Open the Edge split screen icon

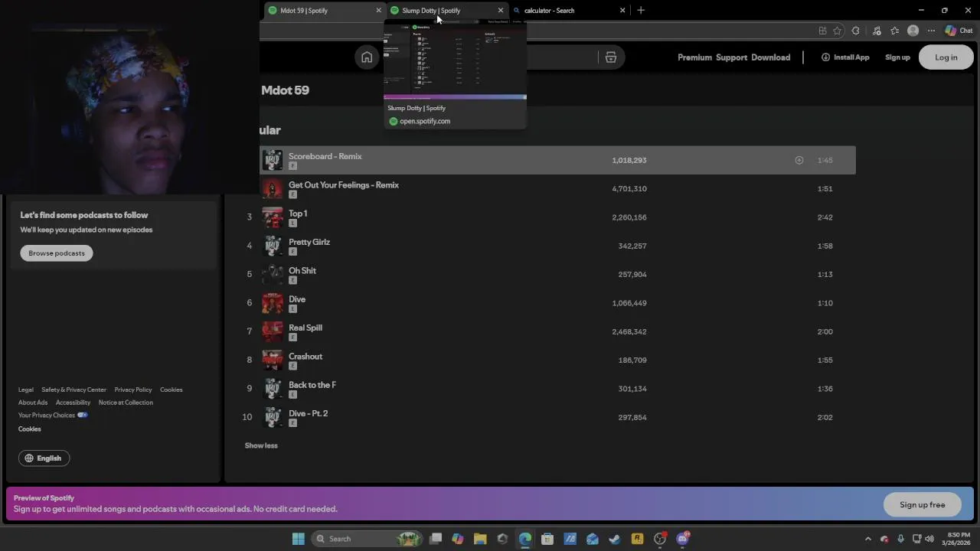pos(822,31)
